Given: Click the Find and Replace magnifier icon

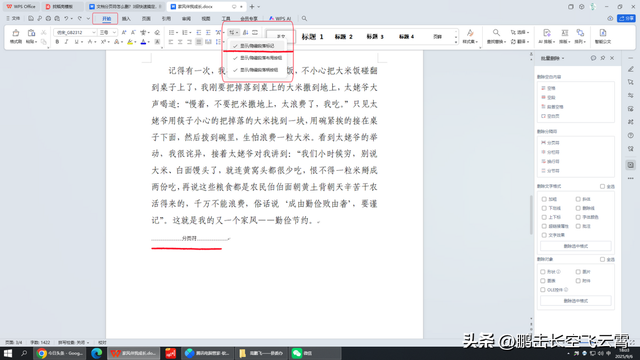Looking at the screenshot, I should pyautogui.click(x=496, y=33).
